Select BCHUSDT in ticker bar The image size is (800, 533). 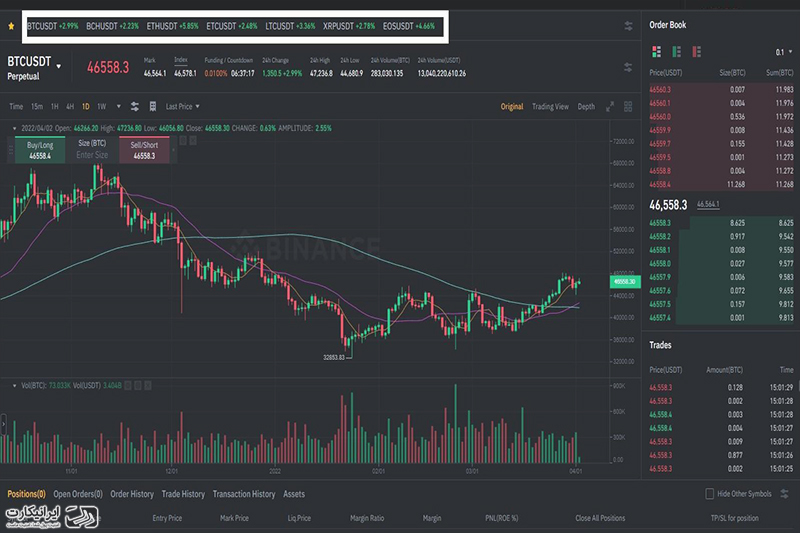112,26
